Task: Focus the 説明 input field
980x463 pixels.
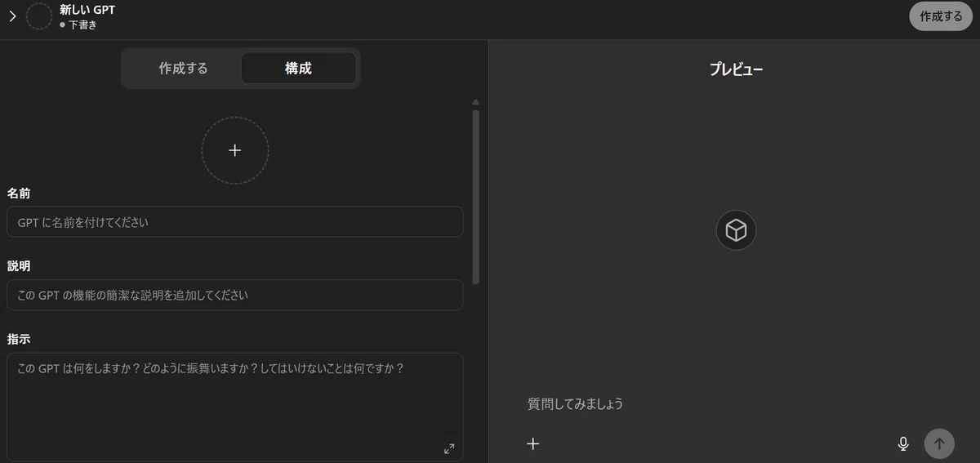Action: click(x=235, y=295)
